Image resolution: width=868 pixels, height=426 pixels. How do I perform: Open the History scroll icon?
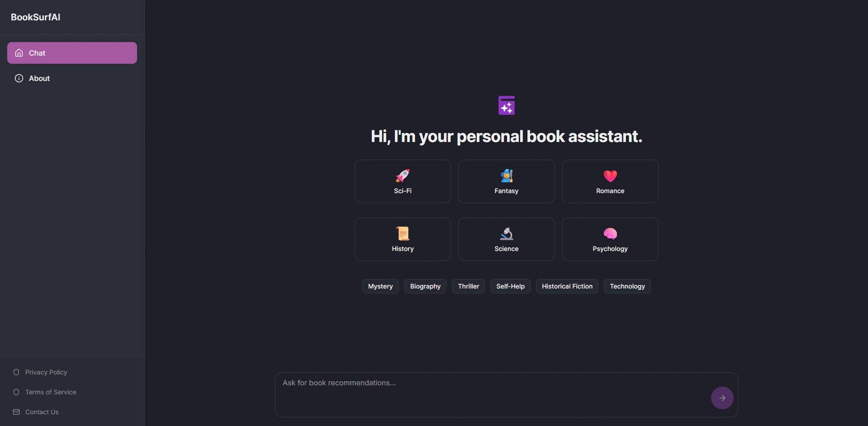(402, 233)
